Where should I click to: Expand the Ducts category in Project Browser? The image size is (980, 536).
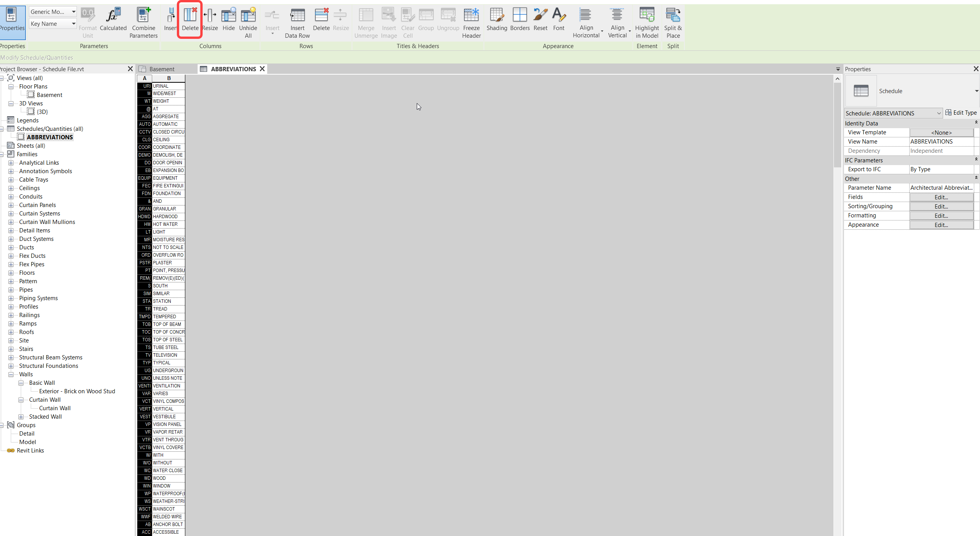[x=11, y=247]
